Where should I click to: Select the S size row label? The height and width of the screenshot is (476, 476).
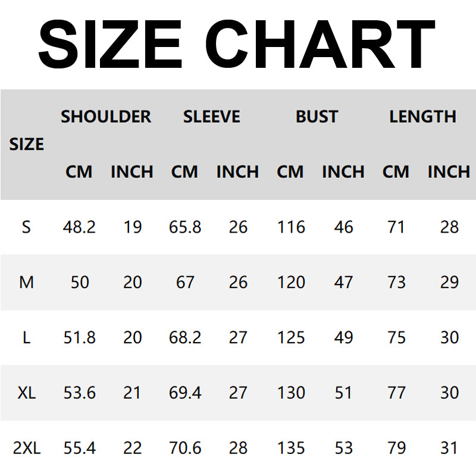(26, 227)
